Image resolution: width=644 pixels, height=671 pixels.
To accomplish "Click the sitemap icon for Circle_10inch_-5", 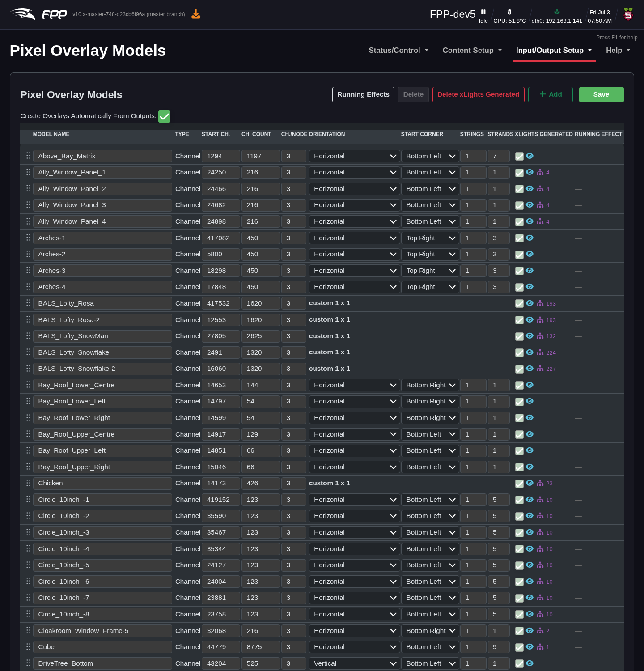I will [540, 565].
